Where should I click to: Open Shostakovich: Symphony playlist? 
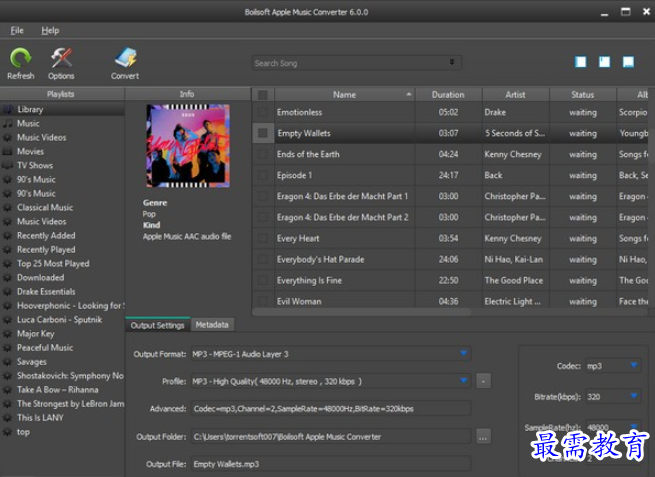(62, 376)
